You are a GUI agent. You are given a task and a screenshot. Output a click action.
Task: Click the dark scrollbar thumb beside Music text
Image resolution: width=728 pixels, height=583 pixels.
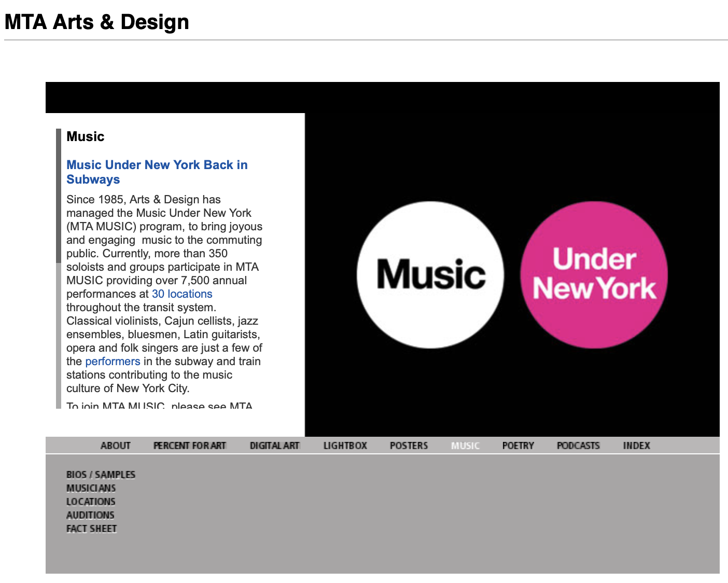(x=59, y=196)
